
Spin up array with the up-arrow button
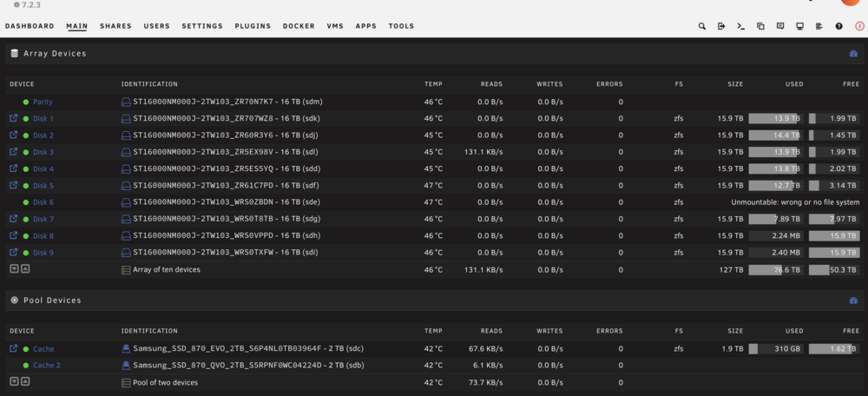(25, 268)
